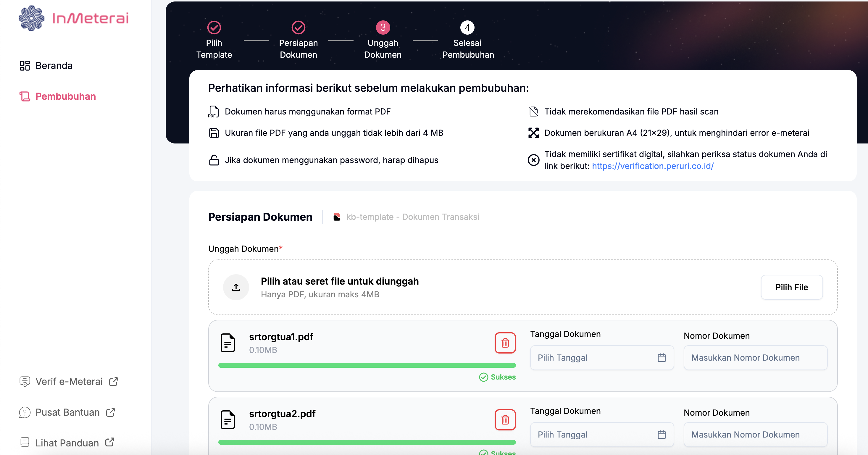Viewport: 868px width, 455px height.
Task: Click the Pusat Bantuan external link icon
Action: click(x=111, y=412)
